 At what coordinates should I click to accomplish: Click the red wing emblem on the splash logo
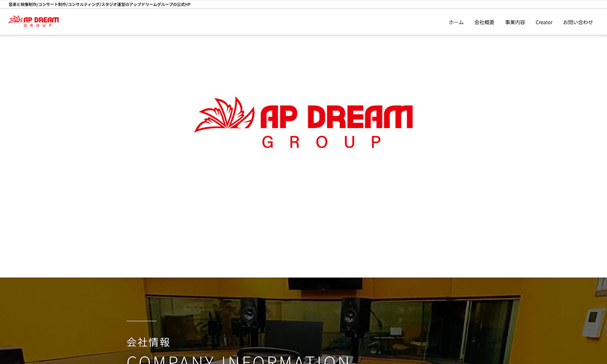coord(225,115)
